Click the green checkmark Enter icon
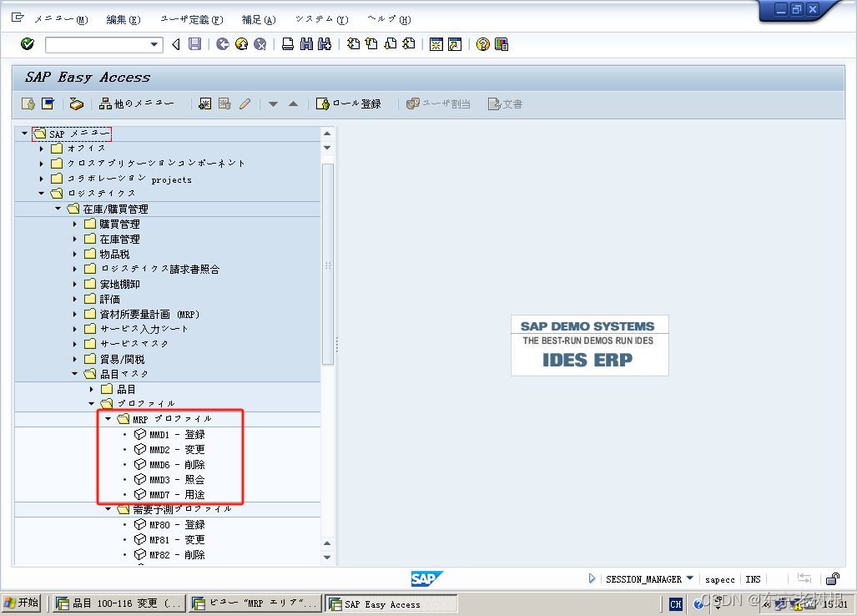Screen dimensions: 857x616 (x=28, y=43)
